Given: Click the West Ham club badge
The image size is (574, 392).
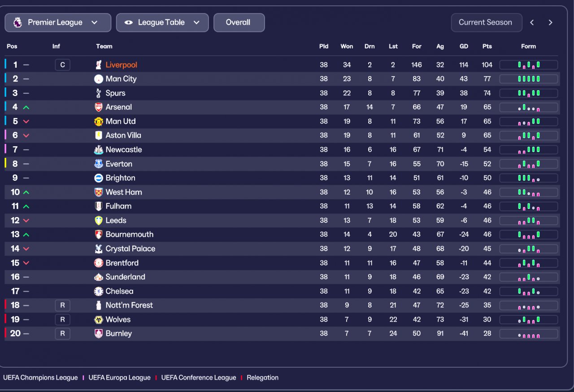Looking at the screenshot, I should 99,192.
